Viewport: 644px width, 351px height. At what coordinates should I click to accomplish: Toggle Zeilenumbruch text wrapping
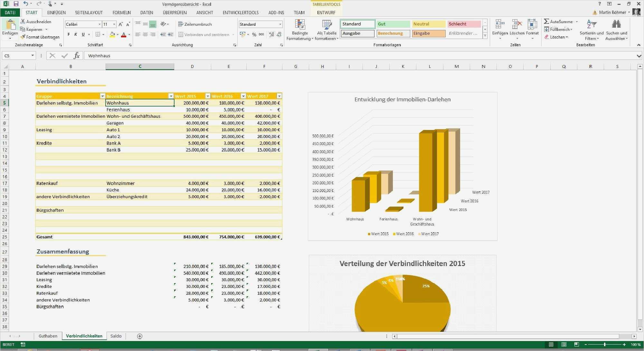tap(195, 24)
